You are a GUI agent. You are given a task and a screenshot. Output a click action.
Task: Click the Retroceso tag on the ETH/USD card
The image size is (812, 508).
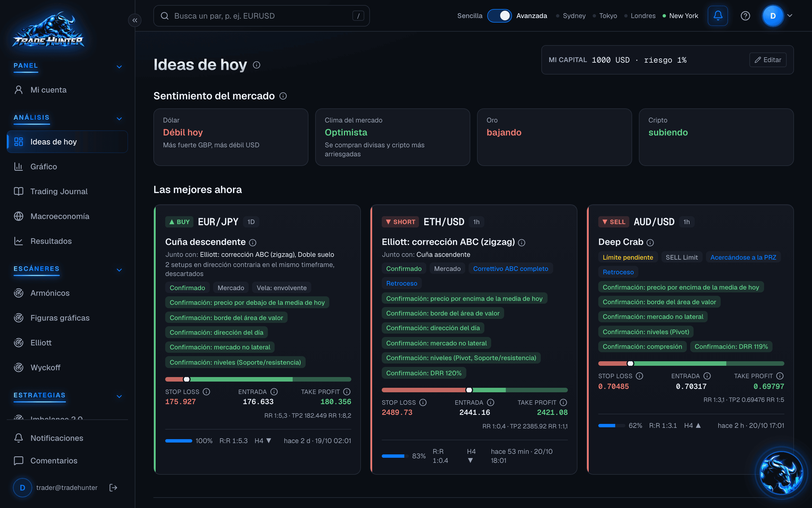(x=402, y=283)
